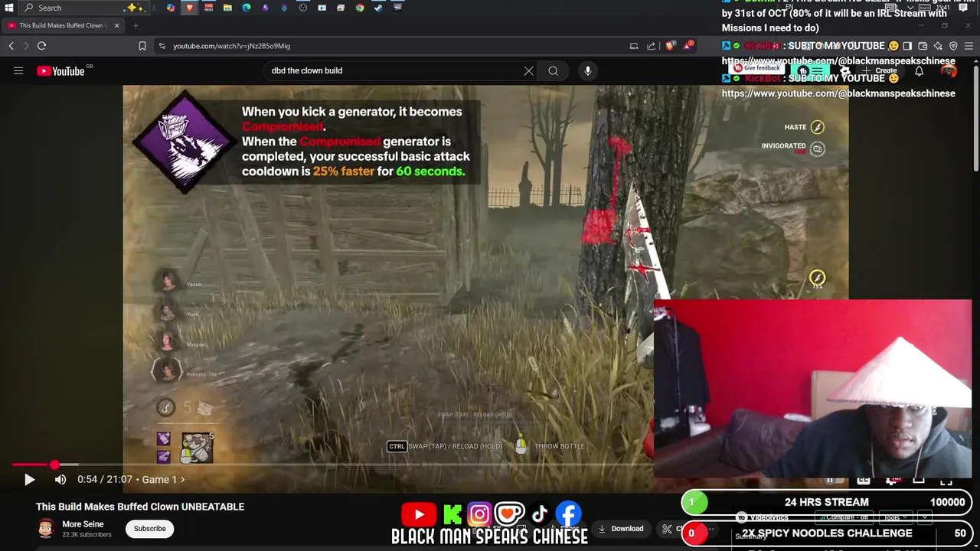Open site settings icon in the address bar
980x551 pixels.
coord(162,46)
